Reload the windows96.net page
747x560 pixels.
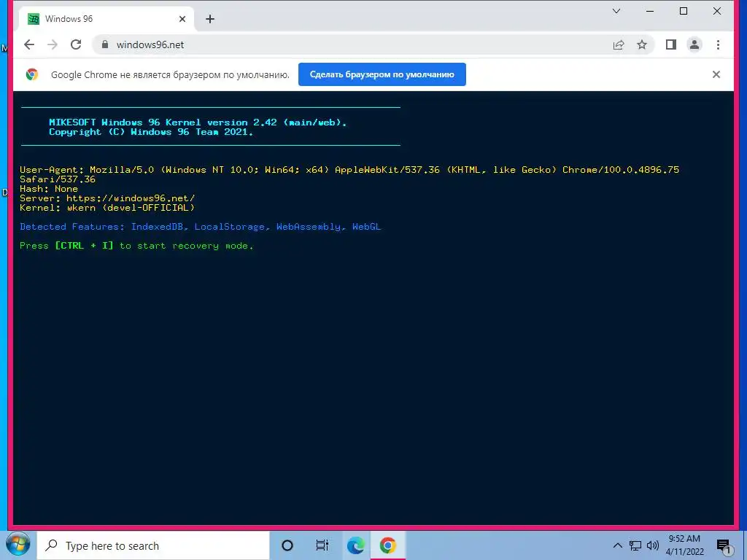coord(76,44)
